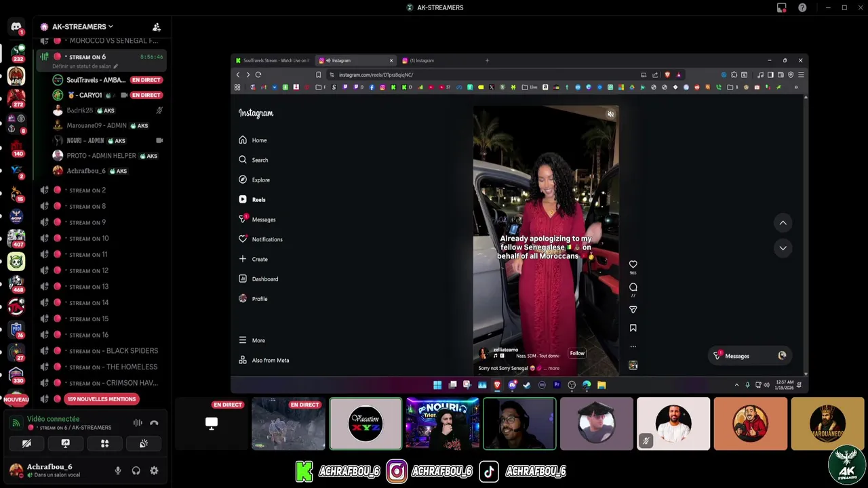Open Instagram Notifications

[260, 239]
